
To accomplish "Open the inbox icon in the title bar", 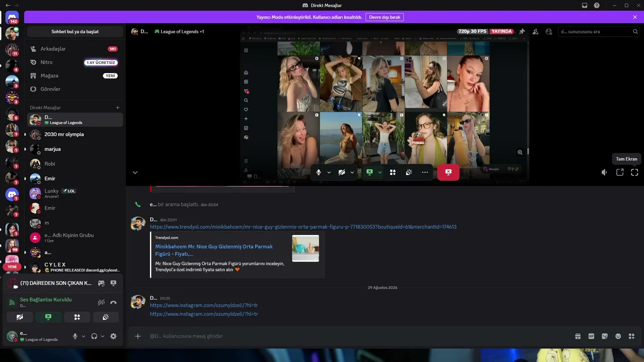I will (x=585, y=6).
